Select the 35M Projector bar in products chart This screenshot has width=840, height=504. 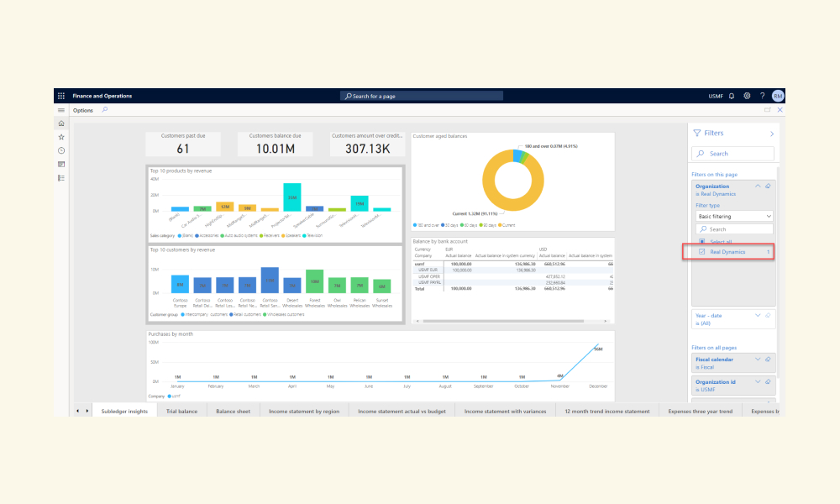(292, 197)
